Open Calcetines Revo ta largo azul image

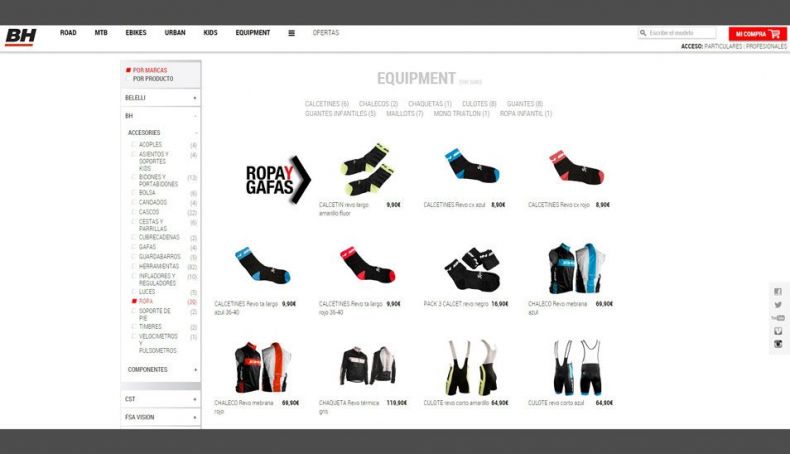262,265
